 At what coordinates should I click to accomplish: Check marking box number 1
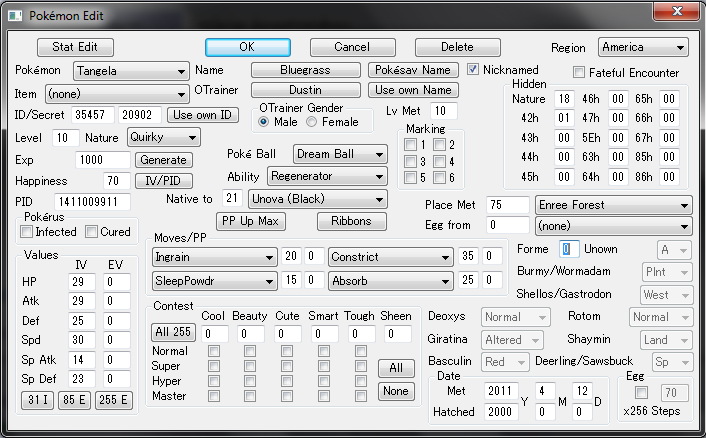click(x=410, y=146)
